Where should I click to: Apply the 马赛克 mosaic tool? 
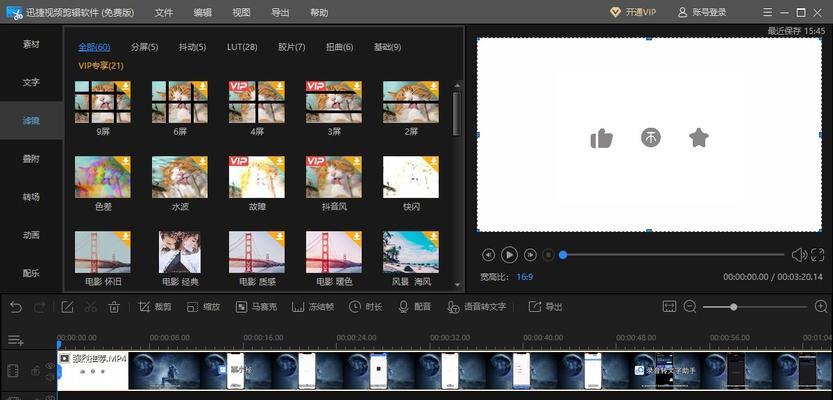pyautogui.click(x=257, y=307)
